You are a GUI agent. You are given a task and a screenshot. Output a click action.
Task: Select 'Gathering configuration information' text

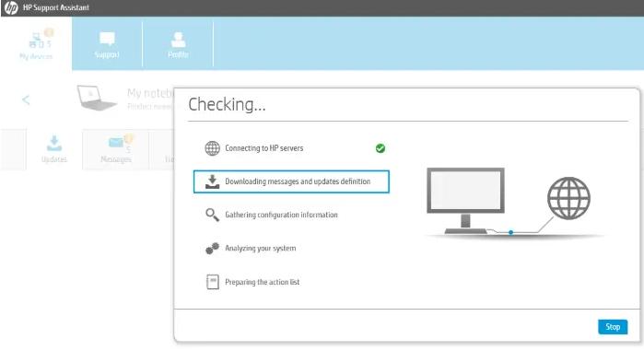[281, 215]
